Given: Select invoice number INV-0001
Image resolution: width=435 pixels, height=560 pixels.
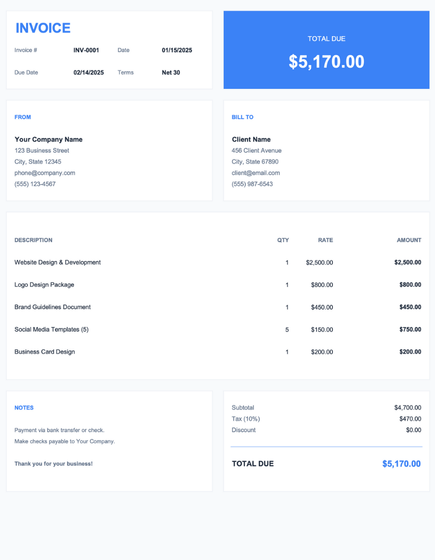Looking at the screenshot, I should point(86,50).
